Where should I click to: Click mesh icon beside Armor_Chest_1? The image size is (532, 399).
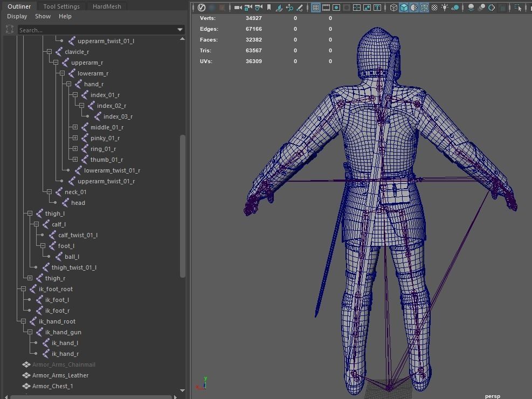26,386
